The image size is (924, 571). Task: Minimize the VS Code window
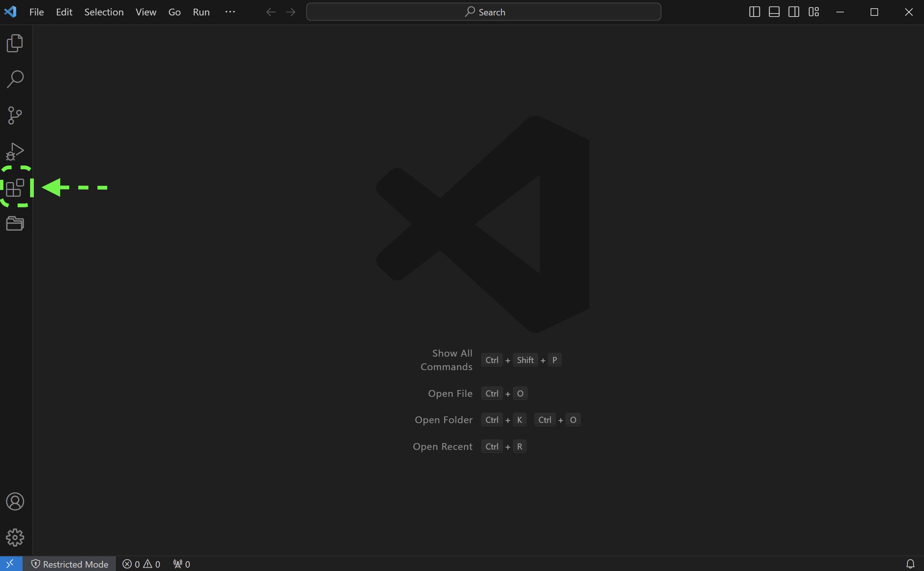[x=840, y=12]
